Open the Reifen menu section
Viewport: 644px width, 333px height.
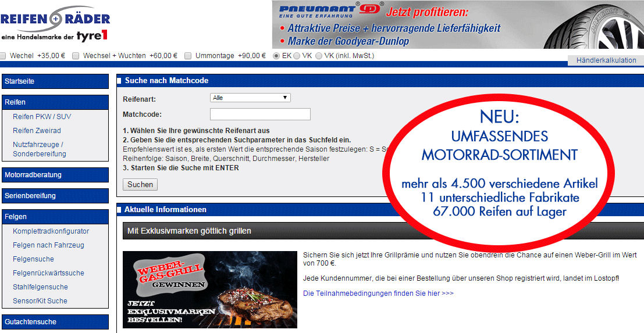(x=55, y=102)
